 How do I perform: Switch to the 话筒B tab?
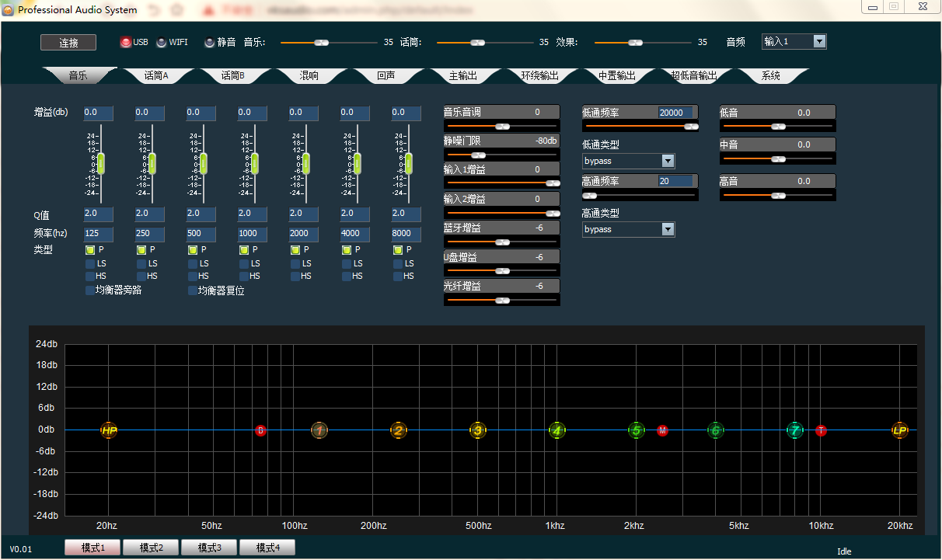233,76
